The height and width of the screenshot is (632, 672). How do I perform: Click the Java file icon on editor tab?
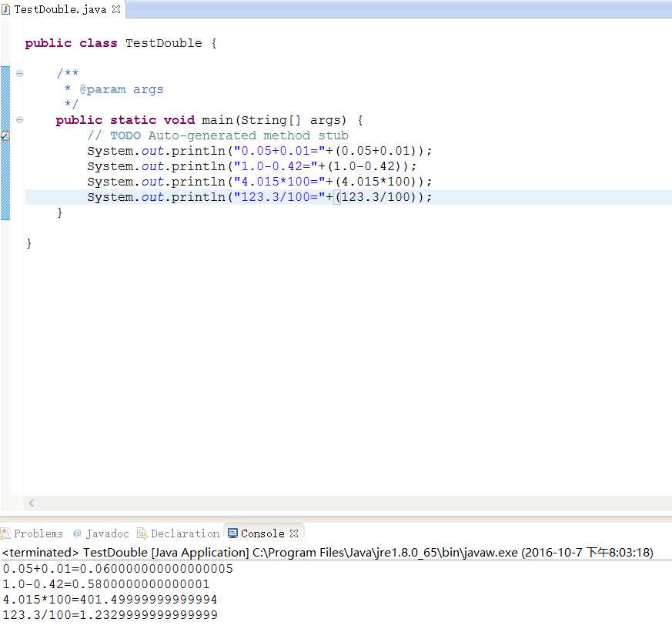[5, 9]
